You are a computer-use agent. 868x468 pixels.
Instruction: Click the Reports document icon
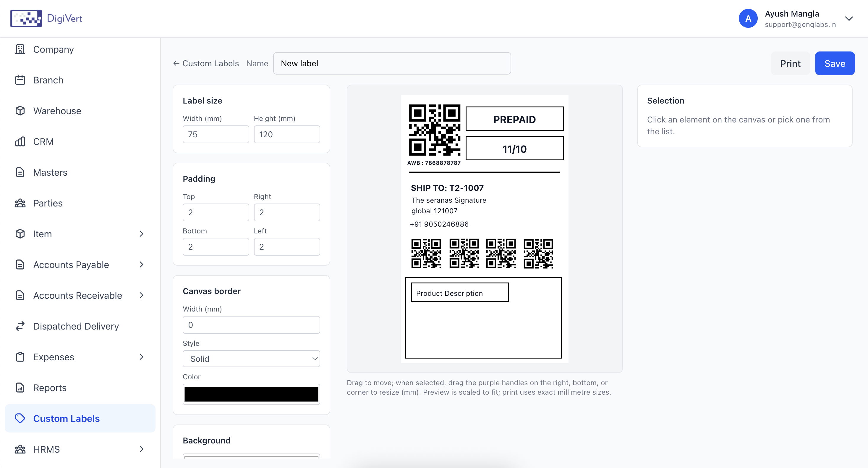click(20, 388)
